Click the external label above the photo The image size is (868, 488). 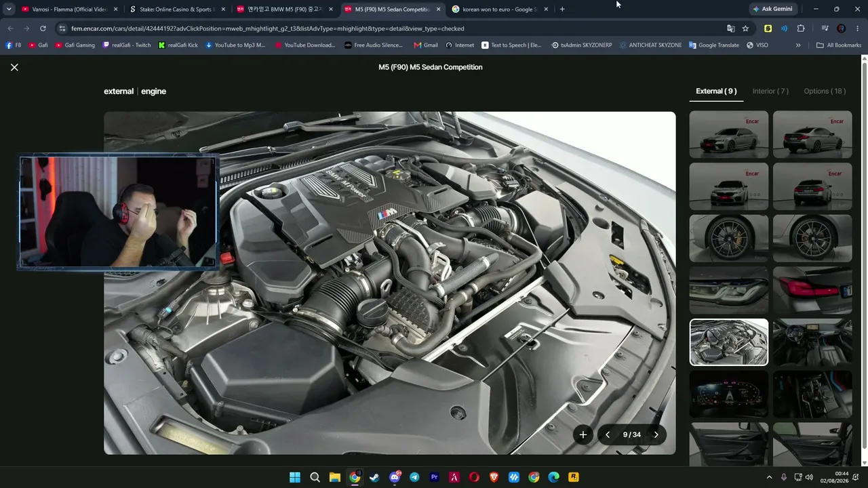coord(119,91)
